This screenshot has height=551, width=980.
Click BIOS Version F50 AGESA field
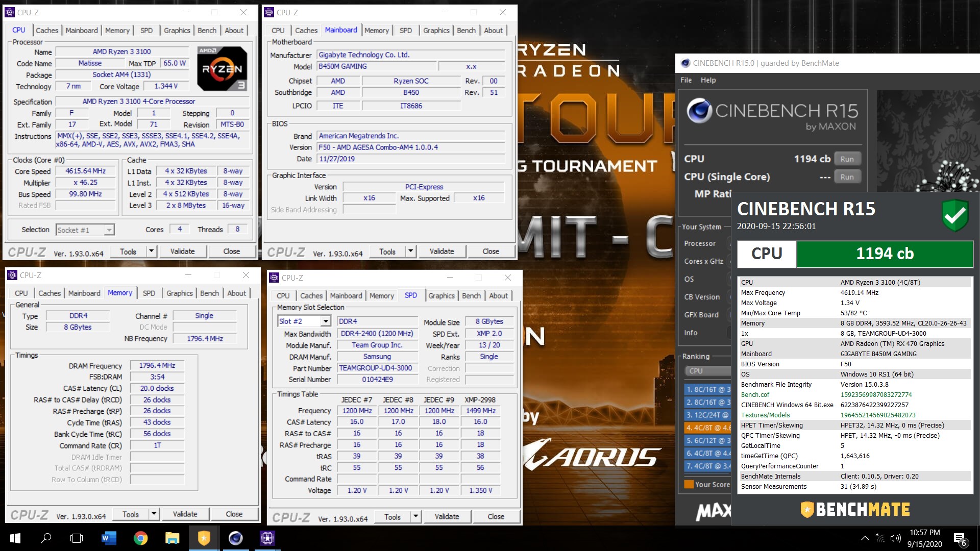pyautogui.click(x=411, y=147)
